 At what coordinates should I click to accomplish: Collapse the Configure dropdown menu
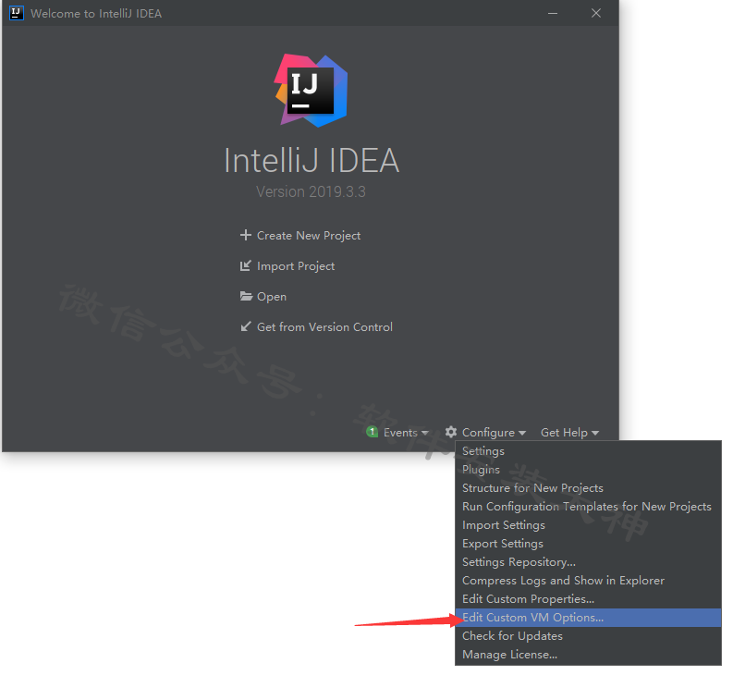point(494,433)
